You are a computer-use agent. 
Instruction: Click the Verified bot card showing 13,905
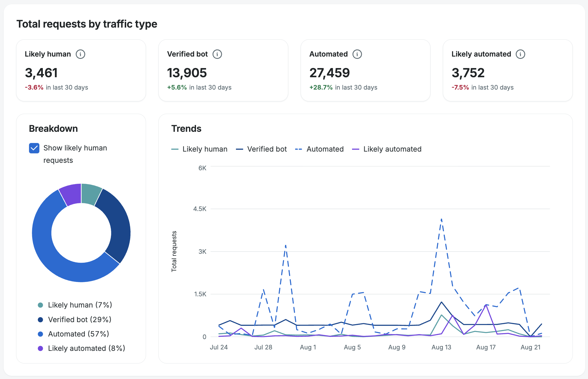(x=223, y=70)
